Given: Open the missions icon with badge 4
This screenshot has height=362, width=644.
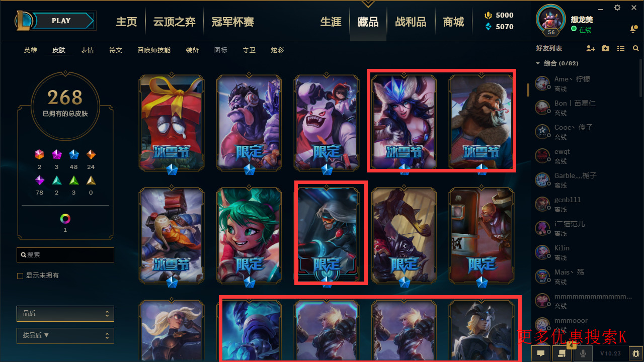Looking at the screenshot, I should [562, 353].
